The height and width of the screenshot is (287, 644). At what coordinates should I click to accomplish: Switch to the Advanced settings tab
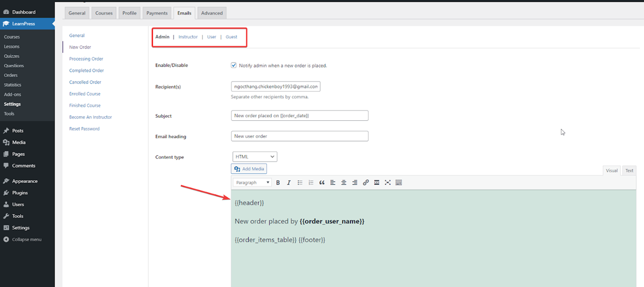[212, 13]
